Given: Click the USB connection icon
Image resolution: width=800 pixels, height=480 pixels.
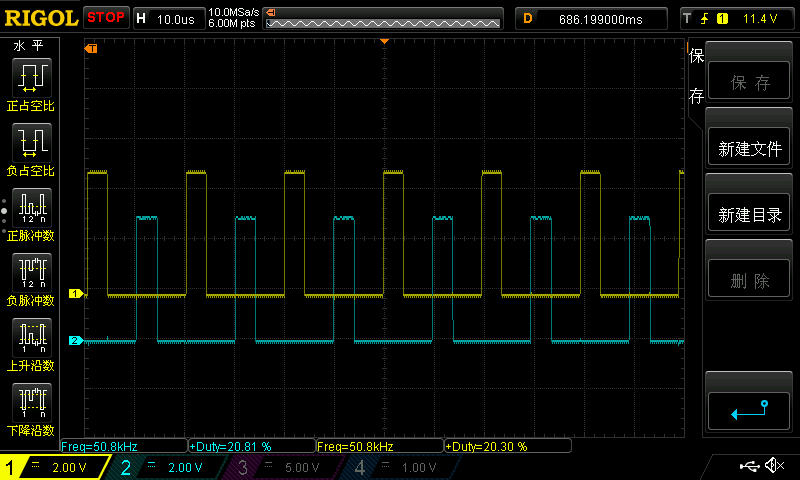Looking at the screenshot, I should (749, 466).
